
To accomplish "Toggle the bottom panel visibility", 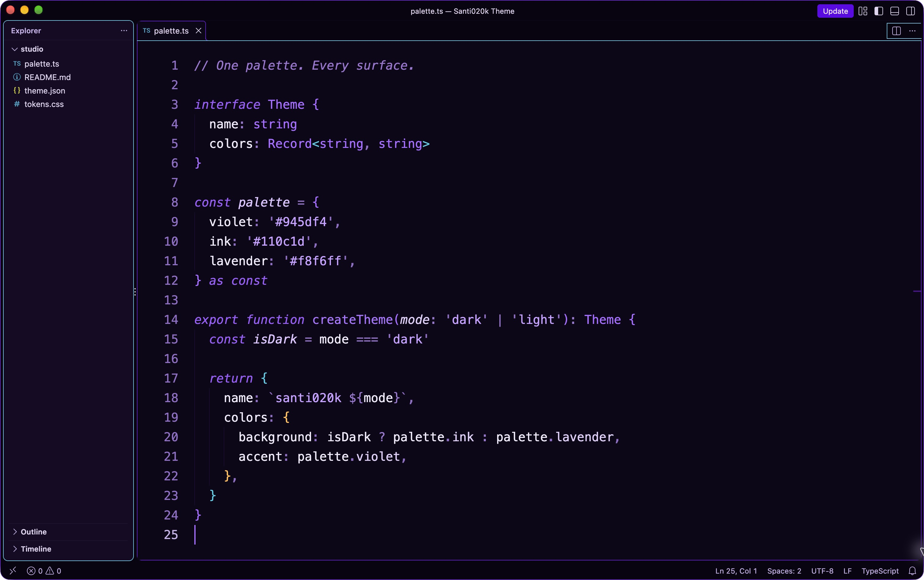I will [x=894, y=11].
